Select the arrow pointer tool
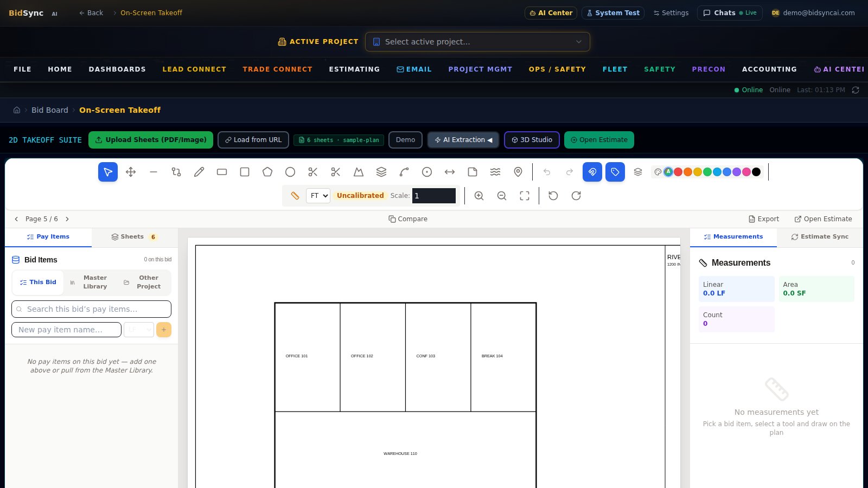 click(x=108, y=172)
